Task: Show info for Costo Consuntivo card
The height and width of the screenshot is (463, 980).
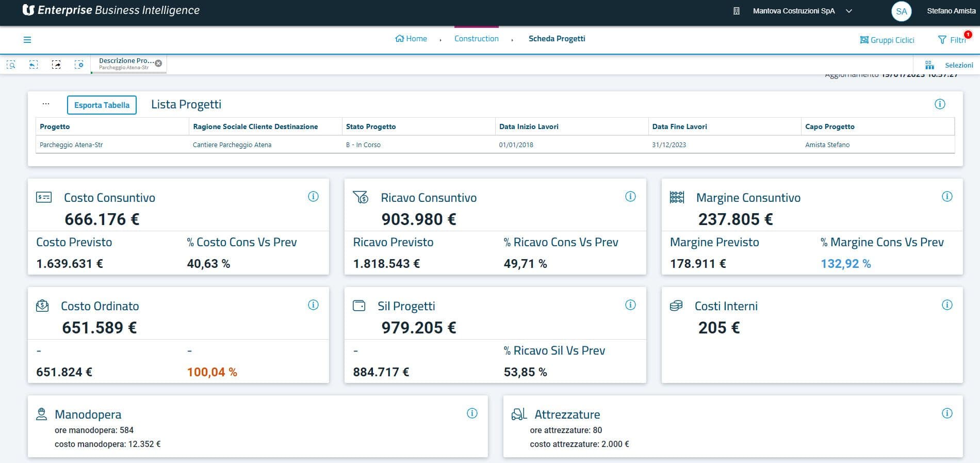Action: coord(313,197)
